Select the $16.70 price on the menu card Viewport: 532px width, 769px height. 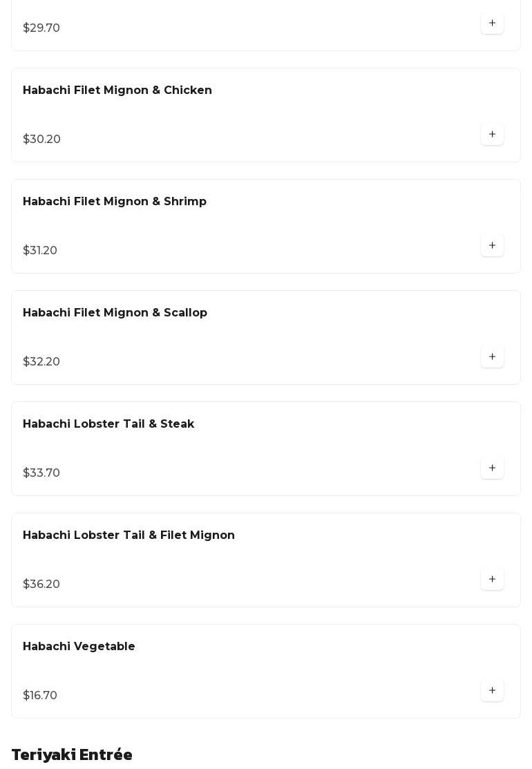39,696
